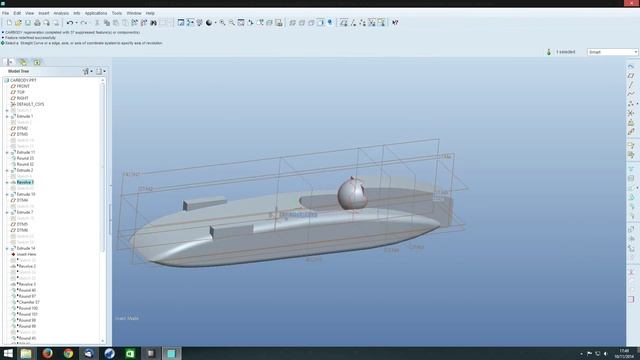Screen dimensions: 640x360
Task: Expand the Extrude 1 tree node
Action: [x=7, y=116]
